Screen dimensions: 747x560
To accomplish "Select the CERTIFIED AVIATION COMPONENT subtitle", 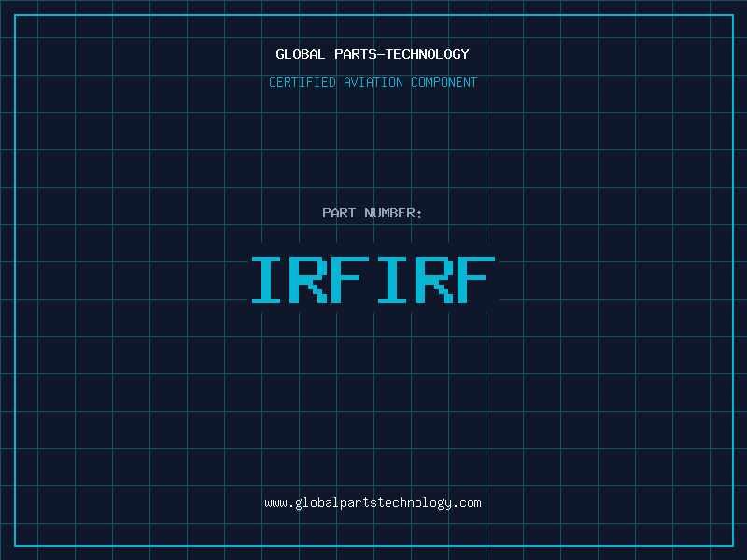I will click(373, 82).
